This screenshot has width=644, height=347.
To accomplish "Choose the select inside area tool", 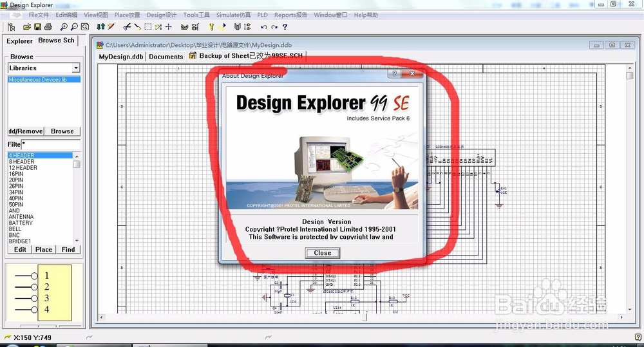I will tap(147, 27).
